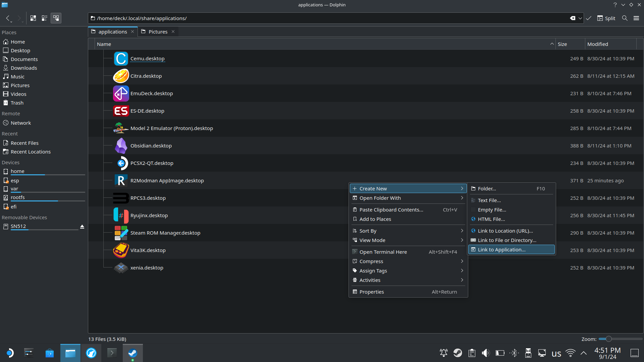Select the applications tab
The image size is (644, 362).
(x=113, y=32)
